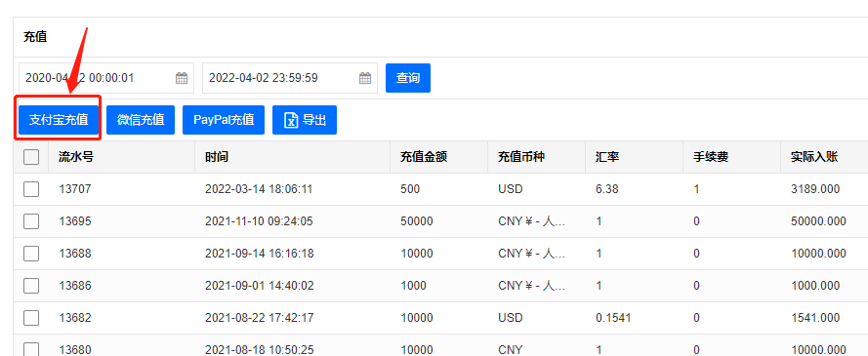
Task: Click serial number 13688
Action: point(75,254)
